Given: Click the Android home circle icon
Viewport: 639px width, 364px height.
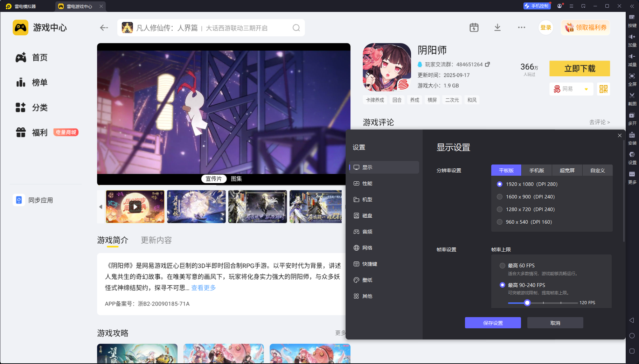Looking at the screenshot, I should click(632, 336).
